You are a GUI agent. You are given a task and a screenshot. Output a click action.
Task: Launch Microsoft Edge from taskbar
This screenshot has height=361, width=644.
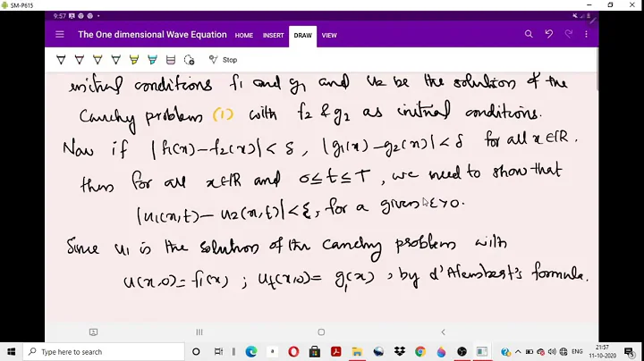(251, 351)
